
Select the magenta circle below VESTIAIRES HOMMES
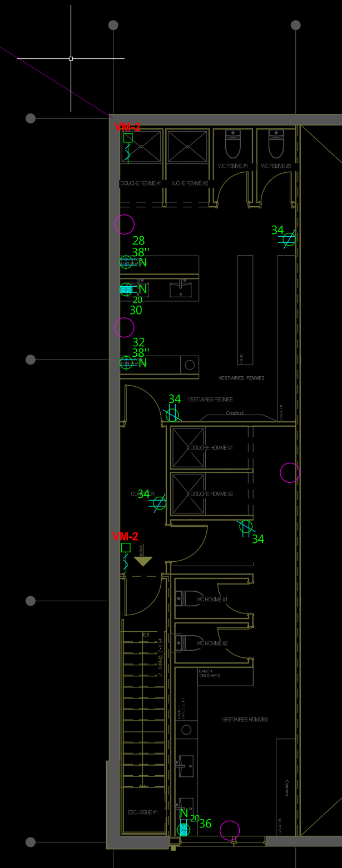(230, 830)
